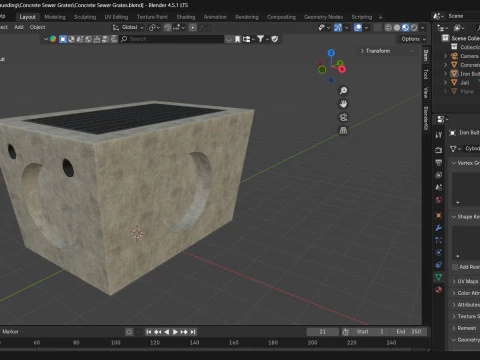Open the Scene properties tab

click(439, 187)
